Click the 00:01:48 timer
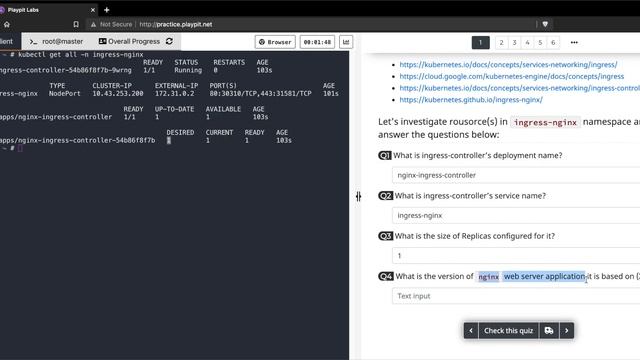640x360 pixels. coord(317,42)
